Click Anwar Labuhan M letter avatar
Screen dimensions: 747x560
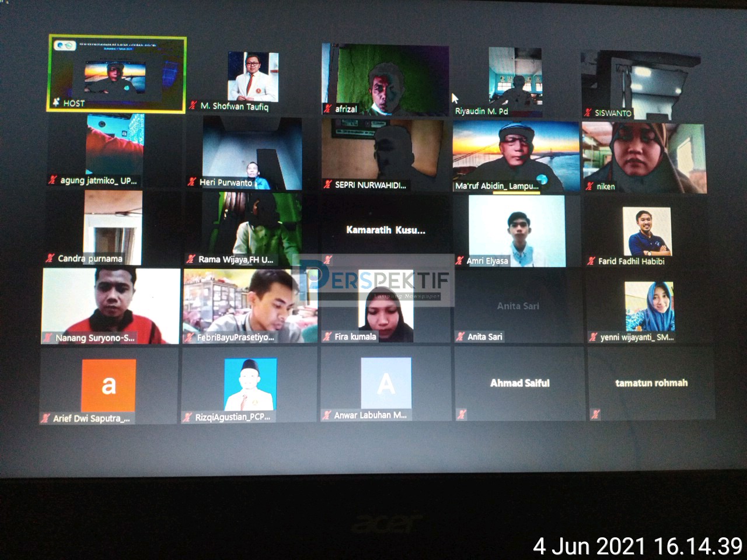(x=386, y=383)
